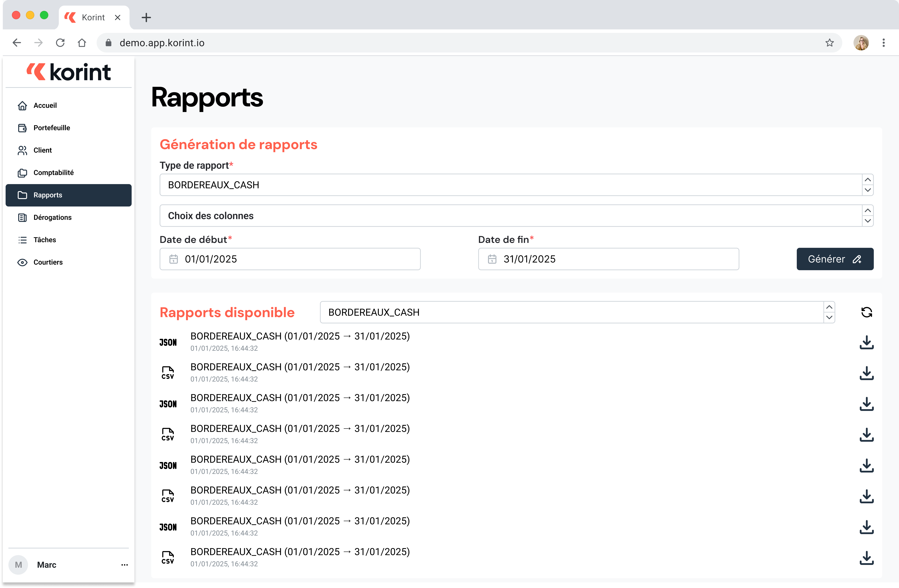This screenshot has height=588, width=899.
Task: Close the Korint browser tab
Action: coord(117,17)
